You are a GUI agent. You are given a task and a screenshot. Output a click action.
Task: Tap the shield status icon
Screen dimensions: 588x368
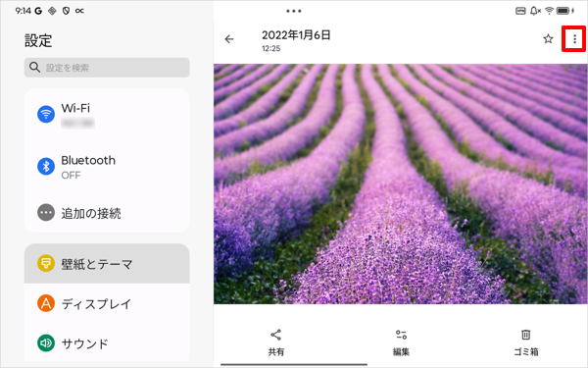point(66,11)
